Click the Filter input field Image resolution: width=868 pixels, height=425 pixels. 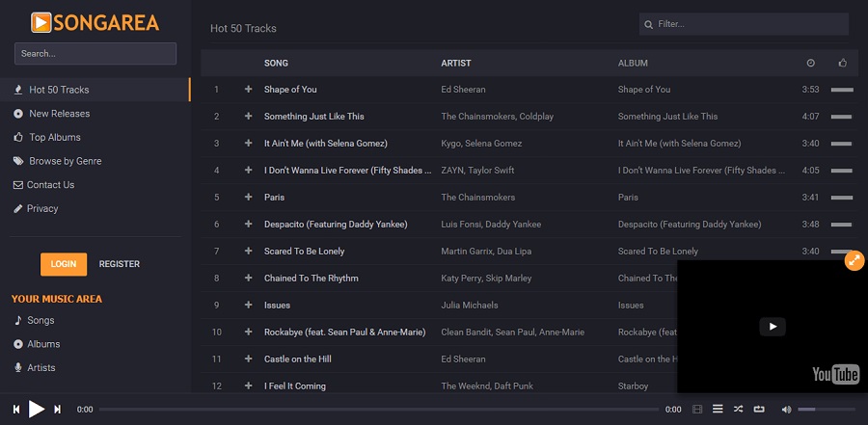[744, 24]
